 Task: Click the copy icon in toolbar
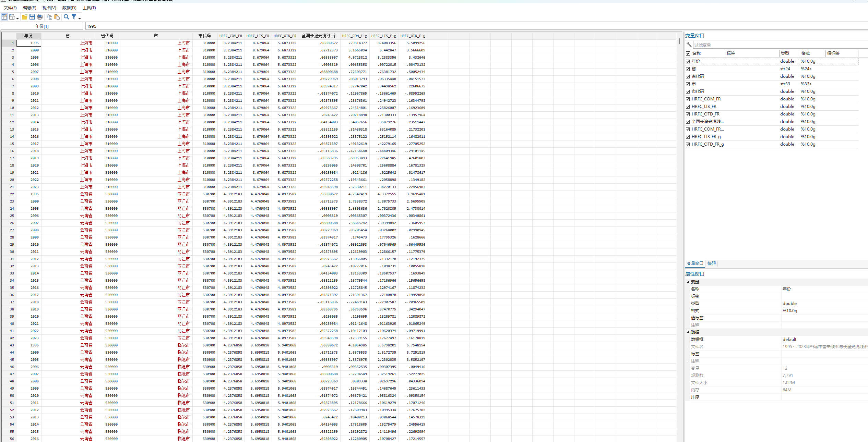(49, 17)
